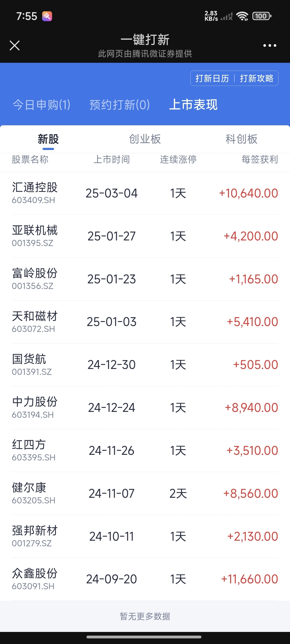The width and height of the screenshot is (290, 644).
Task: Open 打新攻略 guide
Action: (x=256, y=78)
